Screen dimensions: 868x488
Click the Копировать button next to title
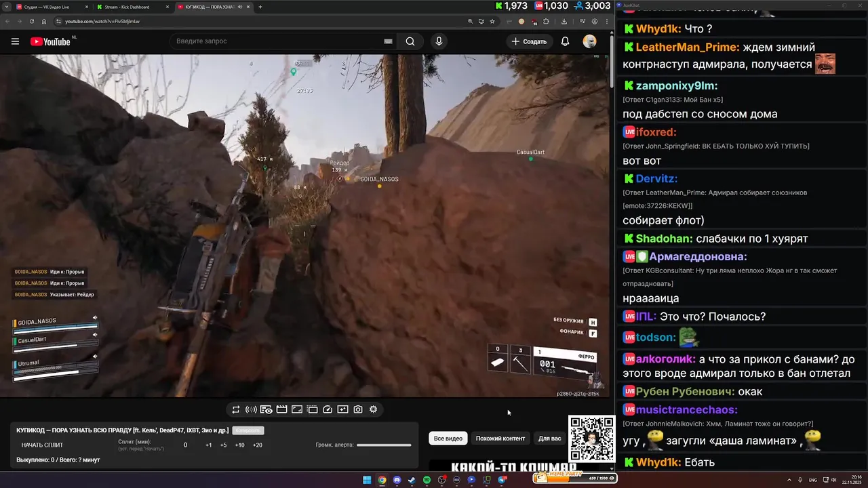(x=248, y=430)
